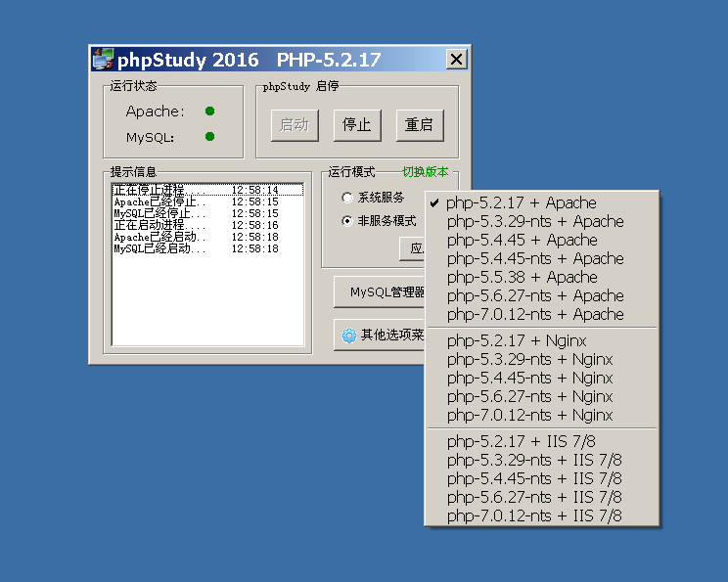Open the MySQL管理器 button

(379, 292)
